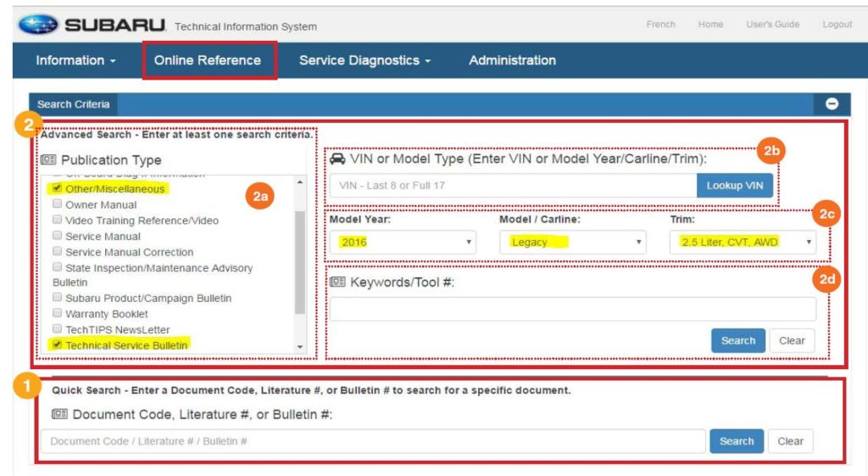Click the User's Guide link

(x=772, y=25)
